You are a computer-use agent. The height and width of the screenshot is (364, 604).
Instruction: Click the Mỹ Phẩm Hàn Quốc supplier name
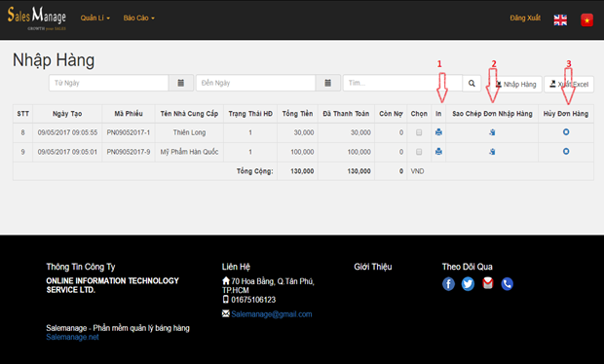[189, 152]
